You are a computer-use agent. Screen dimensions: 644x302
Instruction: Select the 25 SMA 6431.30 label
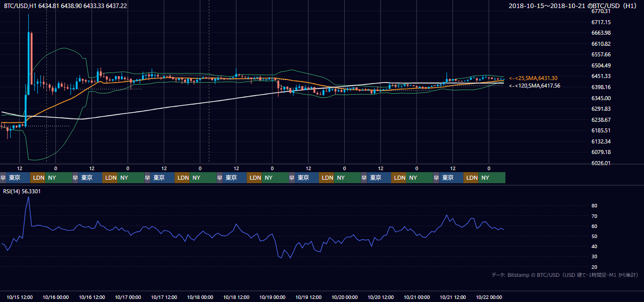point(533,78)
